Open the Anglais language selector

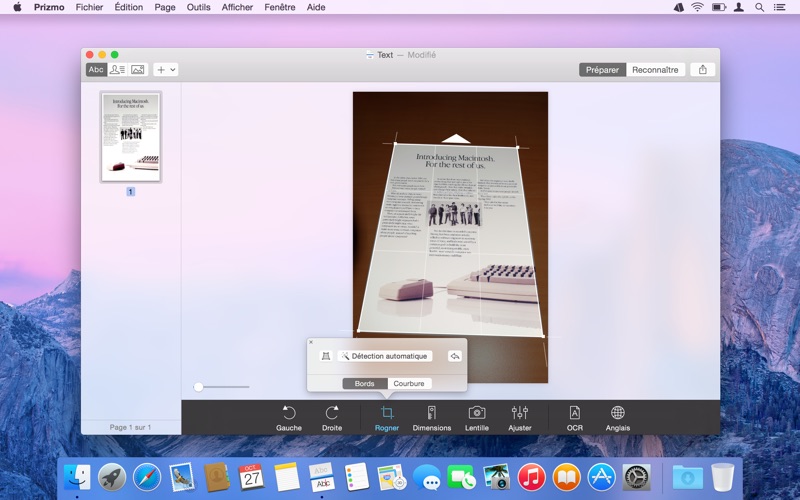tap(618, 418)
